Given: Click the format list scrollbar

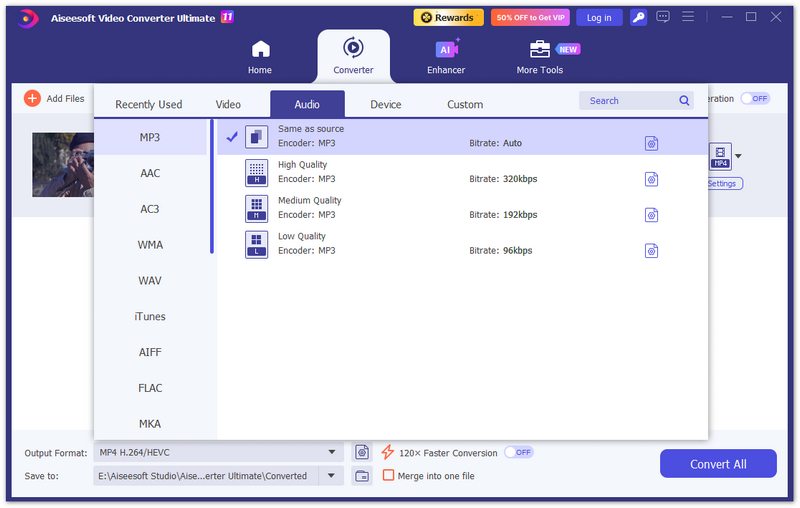Looking at the screenshot, I should point(212,187).
